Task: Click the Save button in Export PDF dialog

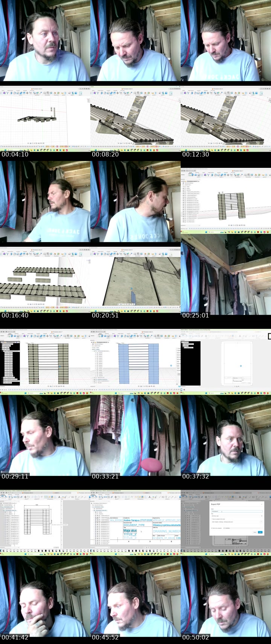Action: click(260, 532)
